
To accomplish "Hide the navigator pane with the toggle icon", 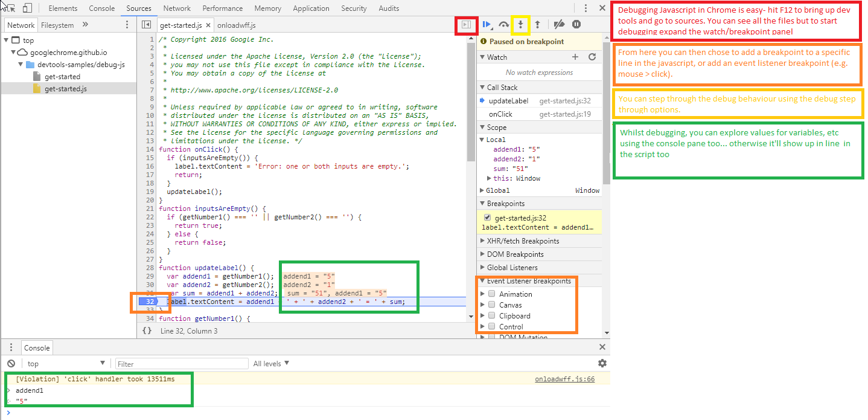I will pos(146,25).
